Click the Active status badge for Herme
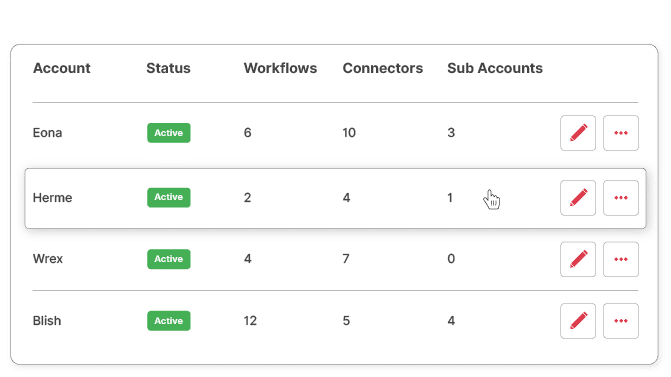Screen dimensions: 671x377 [x=169, y=197]
